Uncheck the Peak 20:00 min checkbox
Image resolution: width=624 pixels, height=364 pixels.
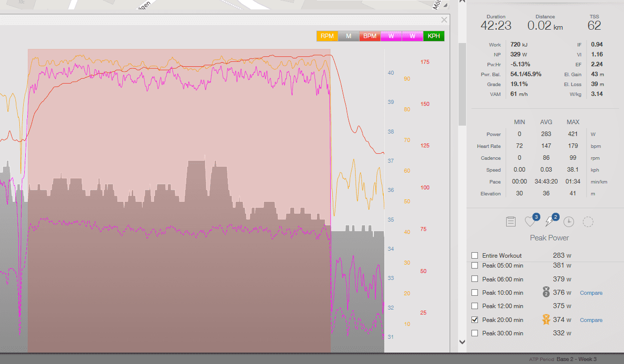(x=475, y=320)
